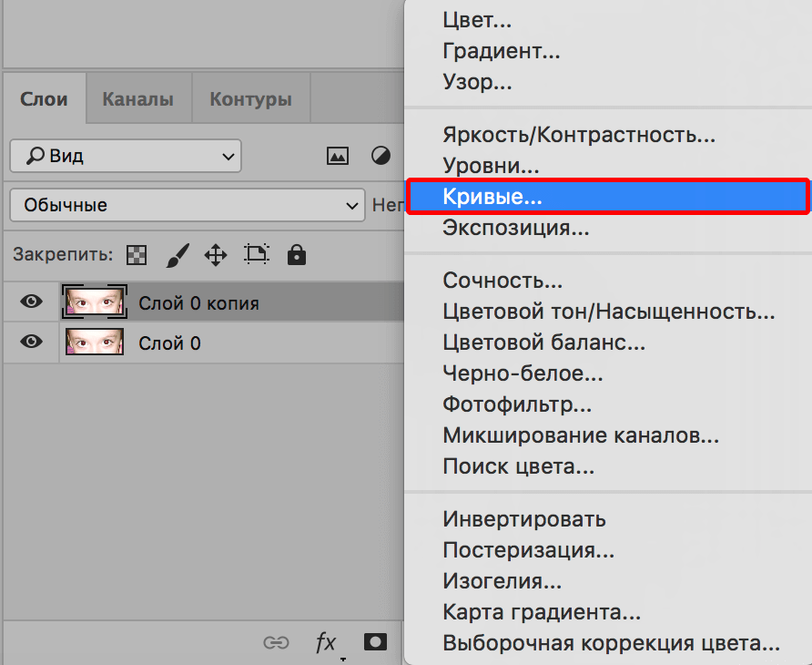Switch to the Каналы tab
The width and height of the screenshot is (812, 665).
click(x=137, y=97)
